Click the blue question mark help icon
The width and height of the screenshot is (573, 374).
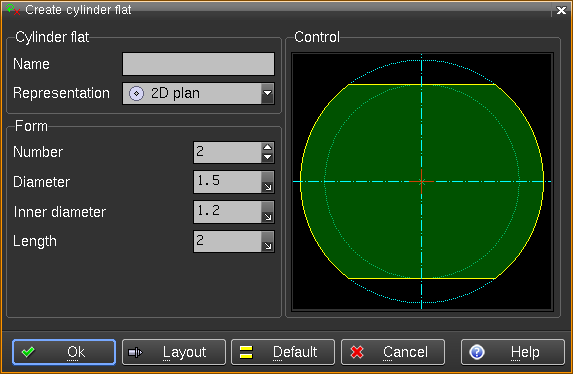point(477,352)
